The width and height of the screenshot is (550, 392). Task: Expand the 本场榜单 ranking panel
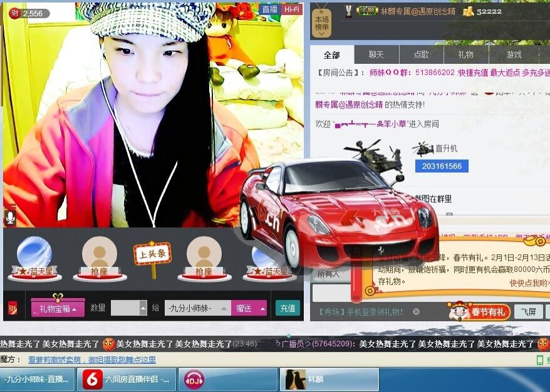(321, 23)
